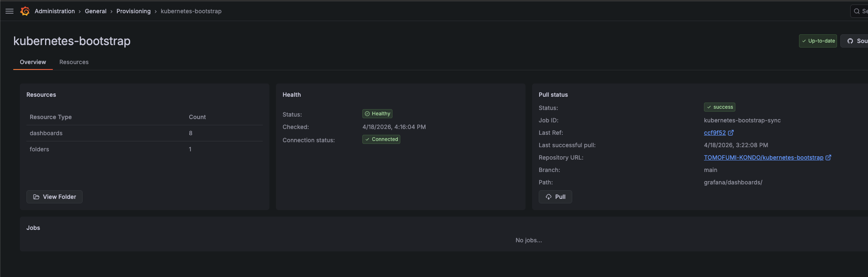Open Provisioning from the breadcrumb
The height and width of the screenshot is (277, 868).
pos(133,11)
